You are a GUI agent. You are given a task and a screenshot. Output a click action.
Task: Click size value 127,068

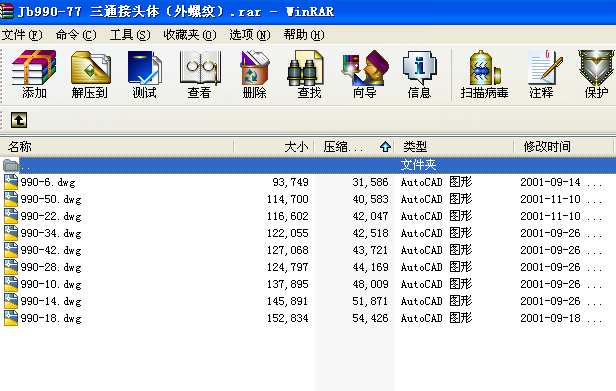pyautogui.click(x=288, y=250)
